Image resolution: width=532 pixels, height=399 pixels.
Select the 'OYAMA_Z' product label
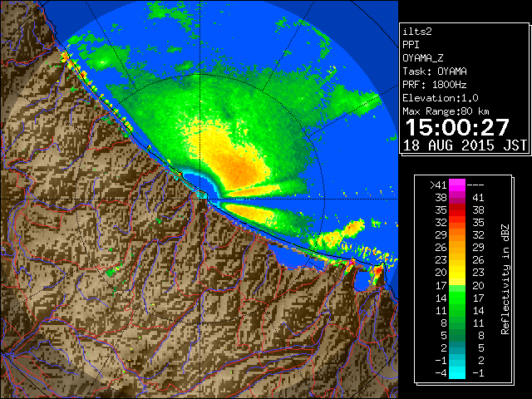[x=423, y=58]
